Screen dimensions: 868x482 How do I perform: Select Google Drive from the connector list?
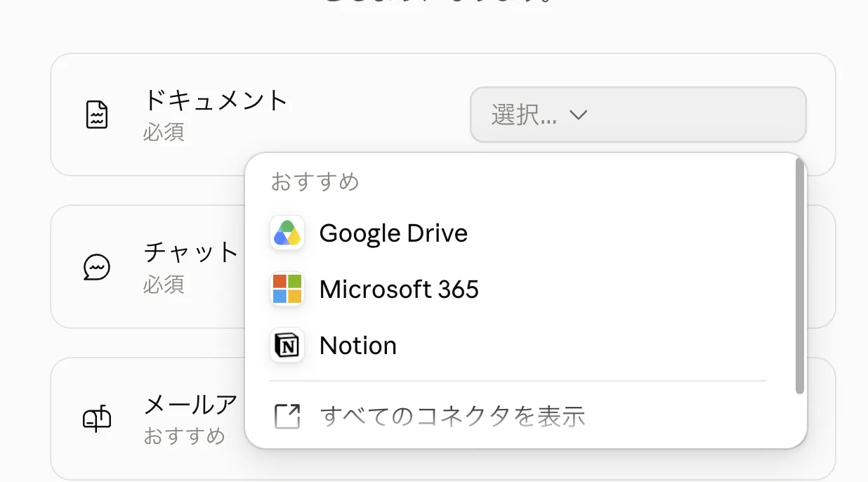pyautogui.click(x=518, y=233)
